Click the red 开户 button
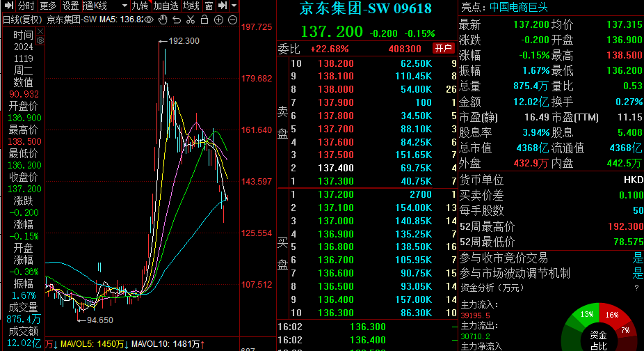Viewport: 644px width, 351px height. tap(444, 49)
